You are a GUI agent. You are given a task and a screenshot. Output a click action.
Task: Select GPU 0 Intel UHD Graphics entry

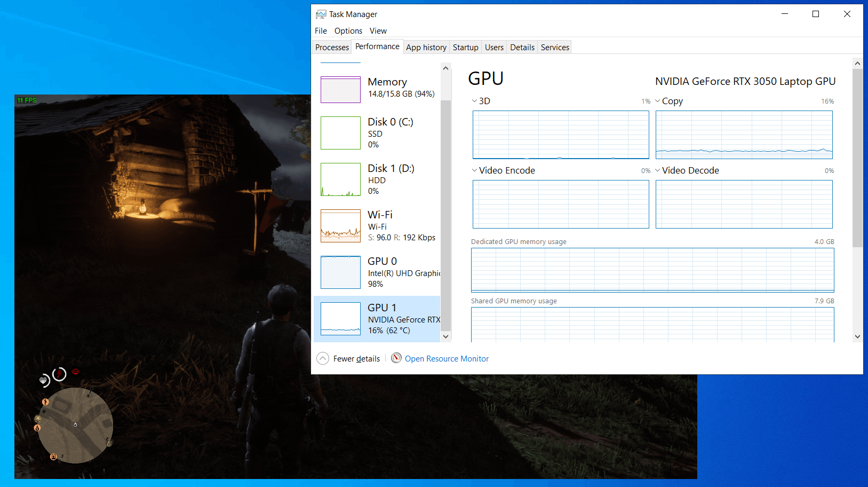[377, 272]
